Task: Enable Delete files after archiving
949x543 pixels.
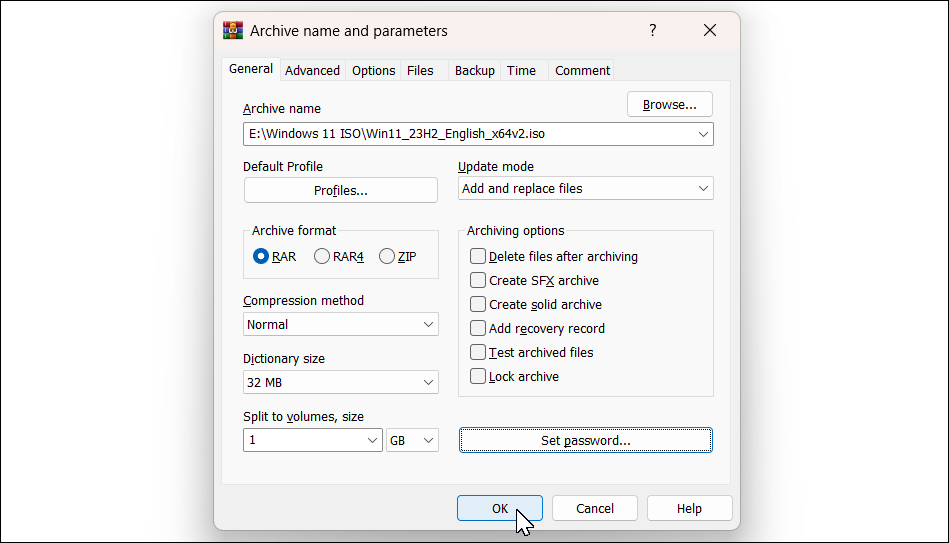Action: pyautogui.click(x=478, y=257)
